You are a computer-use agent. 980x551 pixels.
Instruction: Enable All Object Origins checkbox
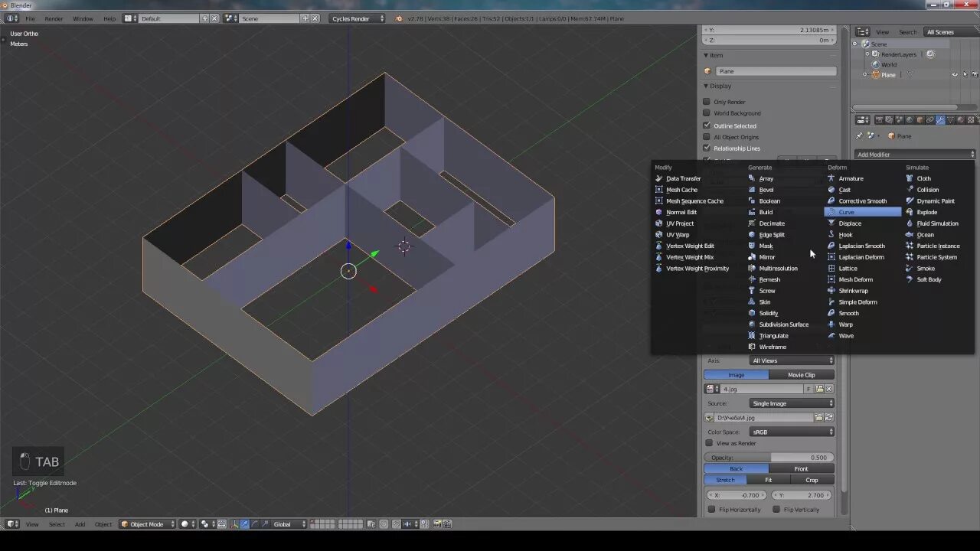(x=707, y=137)
